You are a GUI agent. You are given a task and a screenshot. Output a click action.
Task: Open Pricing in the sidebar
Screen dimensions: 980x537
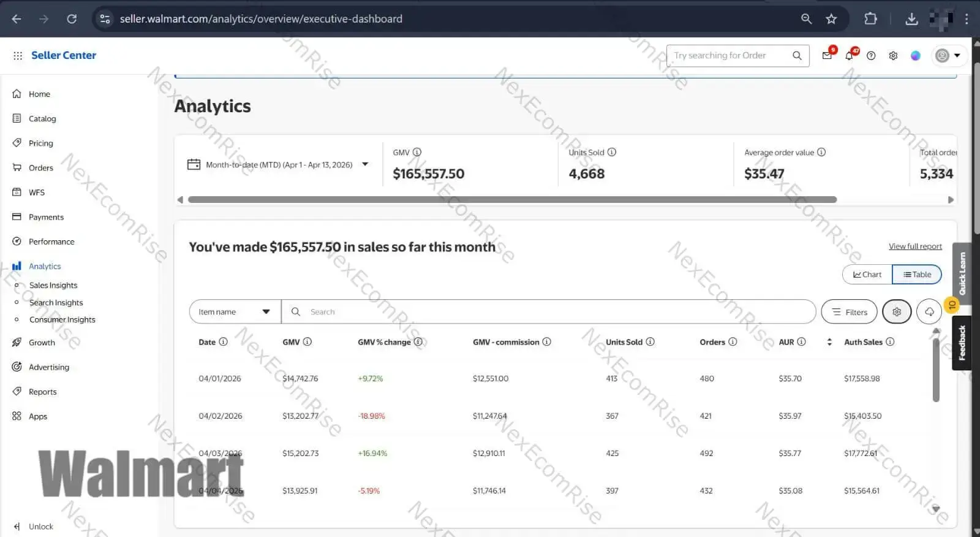40,143
